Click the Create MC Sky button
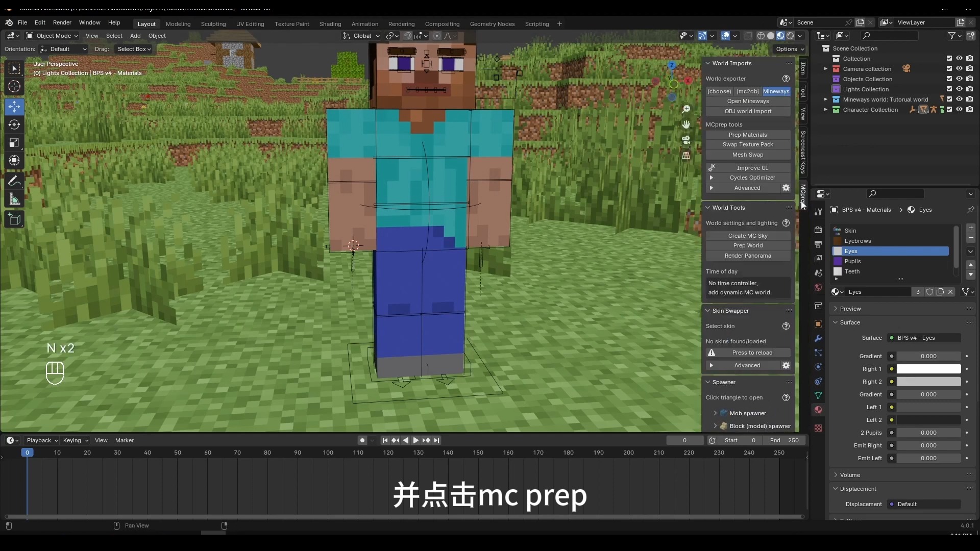 point(747,236)
